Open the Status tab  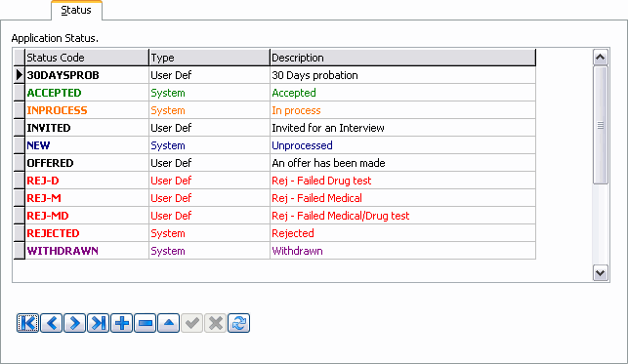pyautogui.click(x=76, y=10)
